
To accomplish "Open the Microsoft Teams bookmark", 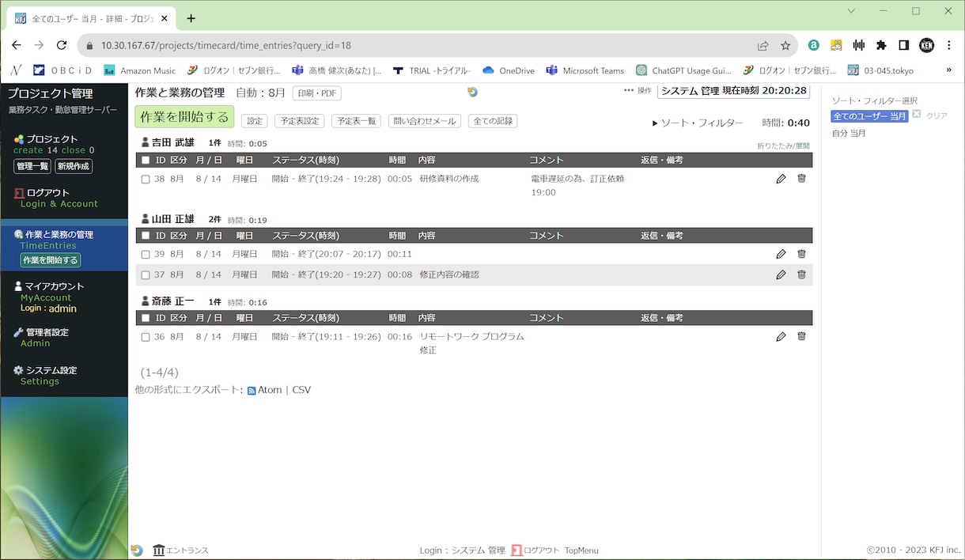I will point(585,70).
